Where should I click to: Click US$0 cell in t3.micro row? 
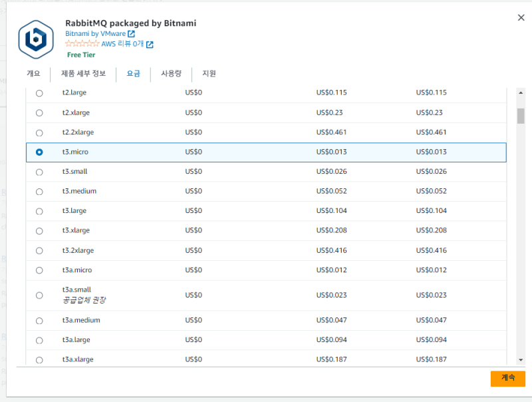pyautogui.click(x=194, y=152)
